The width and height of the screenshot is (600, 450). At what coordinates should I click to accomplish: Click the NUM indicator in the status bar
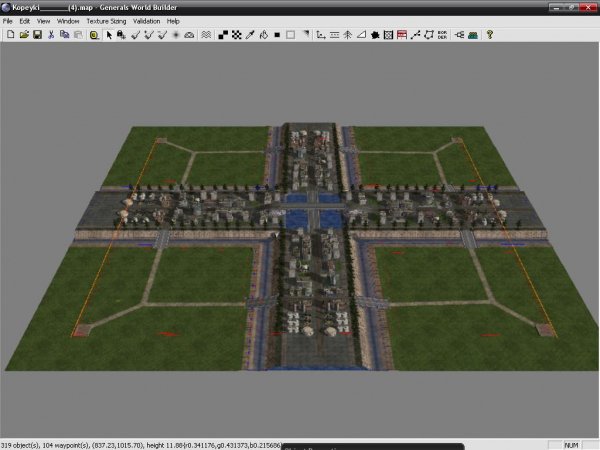(x=570, y=444)
